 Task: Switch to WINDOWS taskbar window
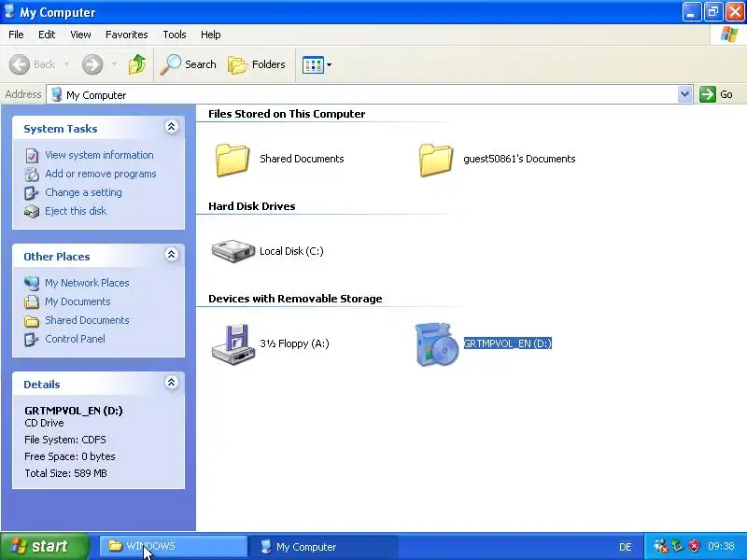[174, 546]
